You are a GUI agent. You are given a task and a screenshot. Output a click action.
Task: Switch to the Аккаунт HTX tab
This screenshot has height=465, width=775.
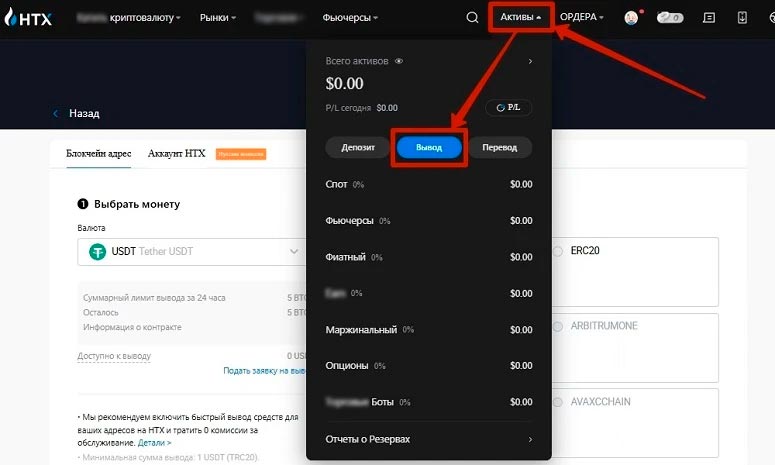click(x=176, y=154)
